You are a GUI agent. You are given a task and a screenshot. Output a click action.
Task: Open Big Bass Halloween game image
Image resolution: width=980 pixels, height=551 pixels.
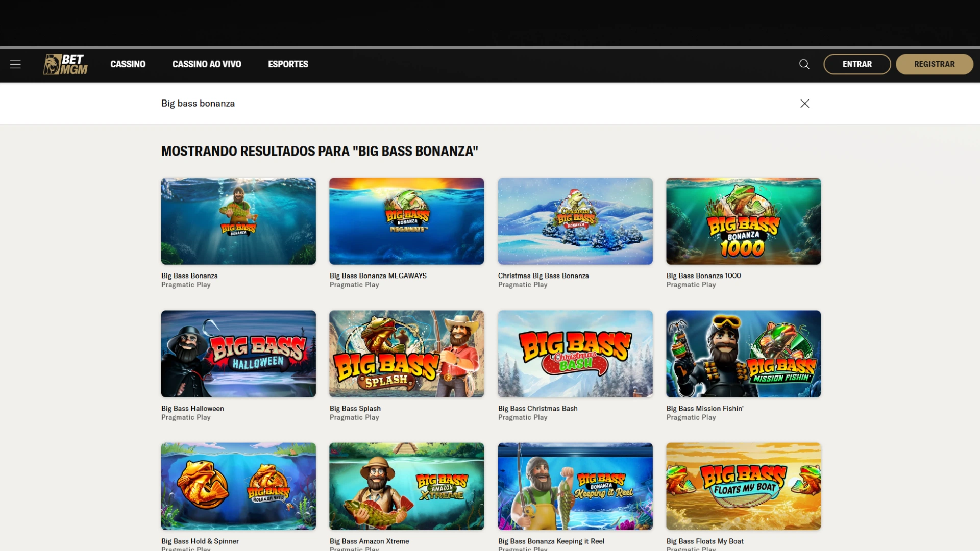(x=238, y=354)
